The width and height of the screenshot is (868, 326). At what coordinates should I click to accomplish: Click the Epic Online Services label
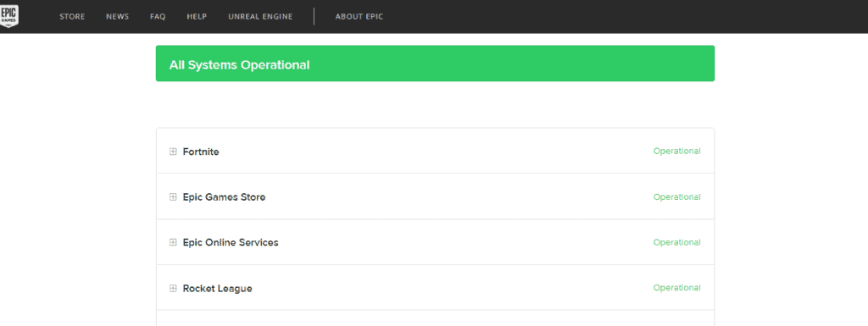point(231,242)
